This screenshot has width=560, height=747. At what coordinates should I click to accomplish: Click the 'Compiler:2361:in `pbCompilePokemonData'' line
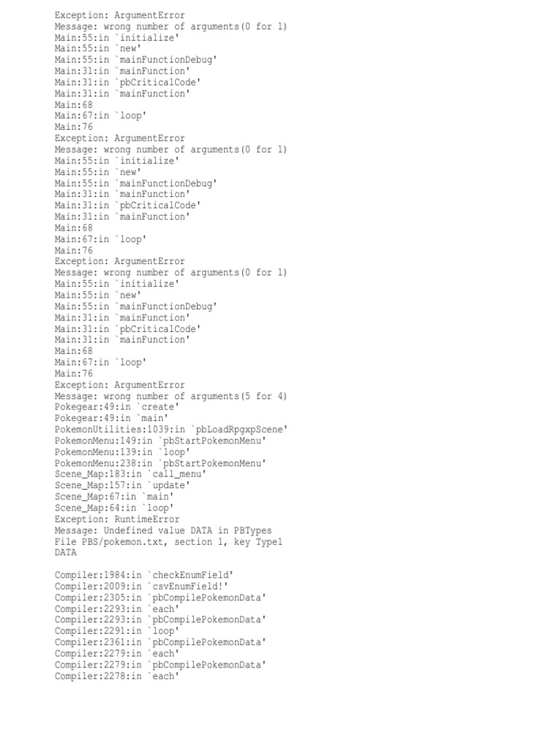pyautogui.click(x=160, y=643)
